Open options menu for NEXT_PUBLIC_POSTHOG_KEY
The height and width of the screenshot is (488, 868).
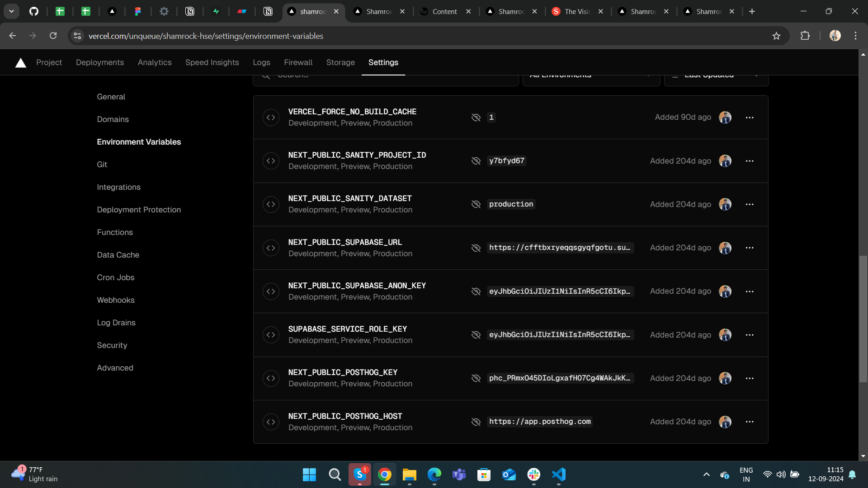click(750, 378)
